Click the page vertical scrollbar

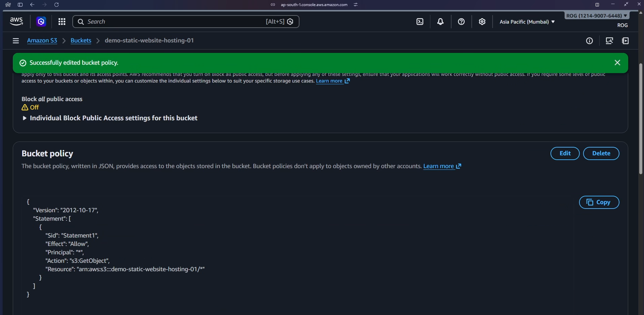tap(641, 118)
